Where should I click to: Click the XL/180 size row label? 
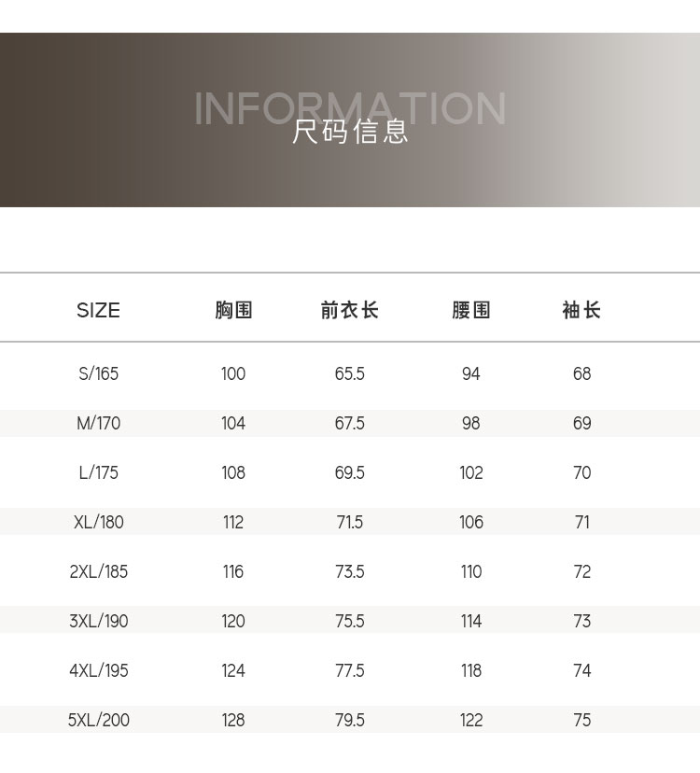point(98,523)
